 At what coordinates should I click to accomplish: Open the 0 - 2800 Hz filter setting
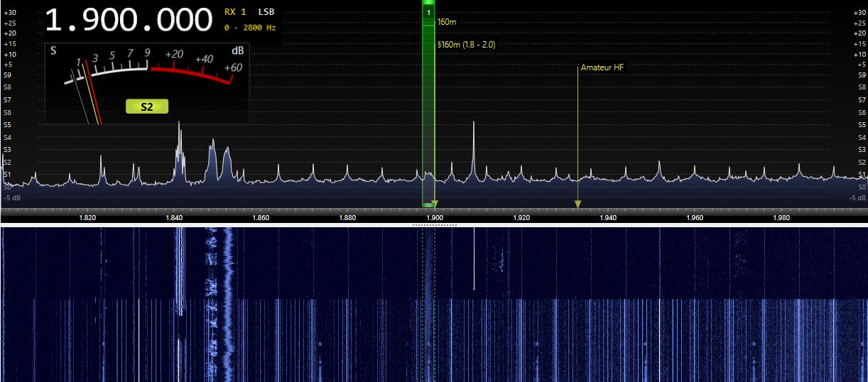coord(250,28)
